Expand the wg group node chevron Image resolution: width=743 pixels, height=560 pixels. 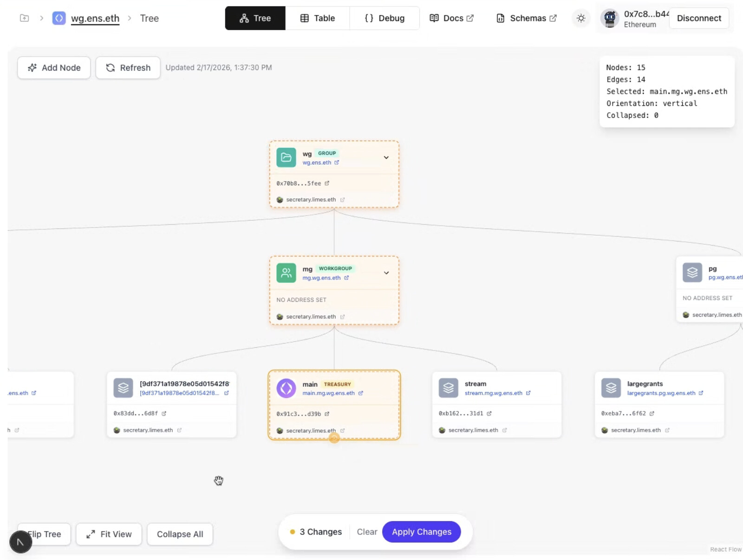pos(386,157)
